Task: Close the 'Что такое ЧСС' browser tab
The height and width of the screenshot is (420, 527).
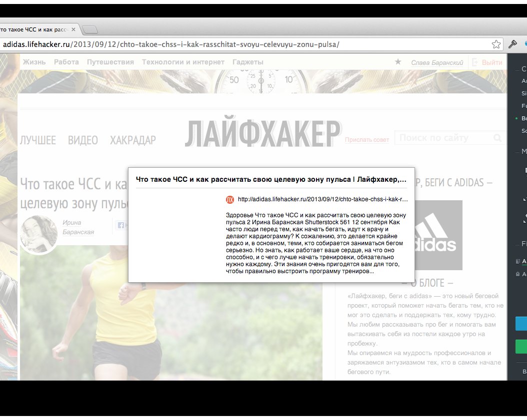Action: point(73,29)
